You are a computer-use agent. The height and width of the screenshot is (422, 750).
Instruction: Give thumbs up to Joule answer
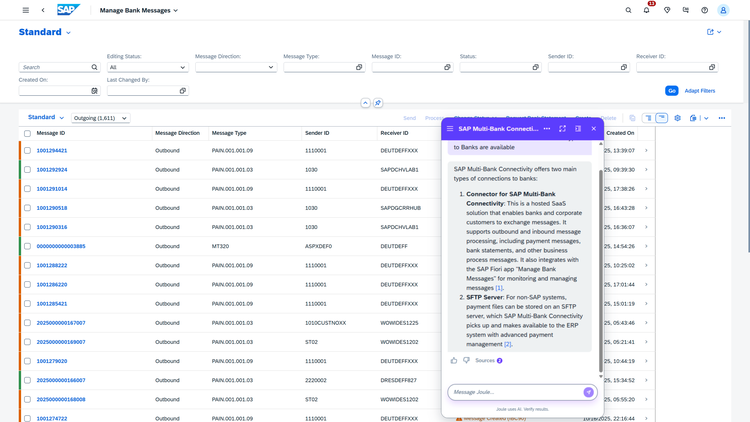pos(454,361)
